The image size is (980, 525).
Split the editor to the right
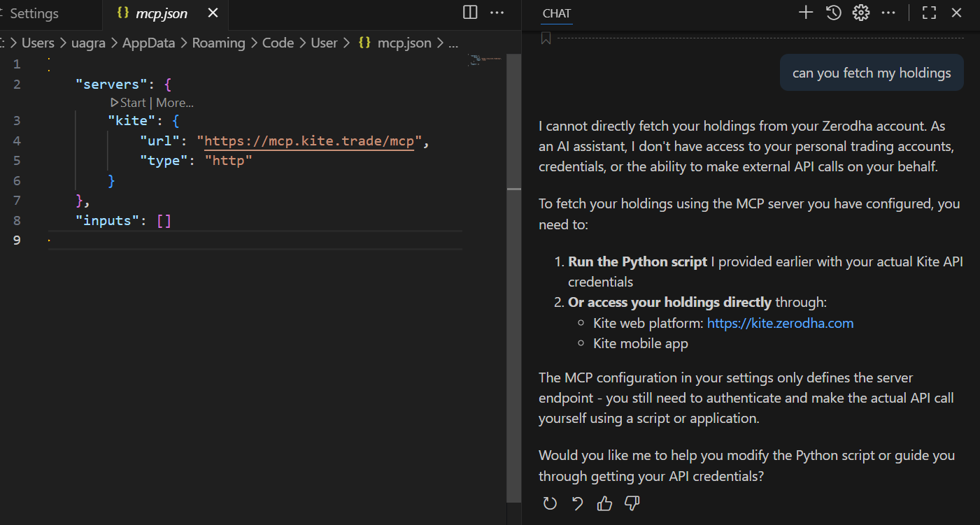pyautogui.click(x=470, y=12)
